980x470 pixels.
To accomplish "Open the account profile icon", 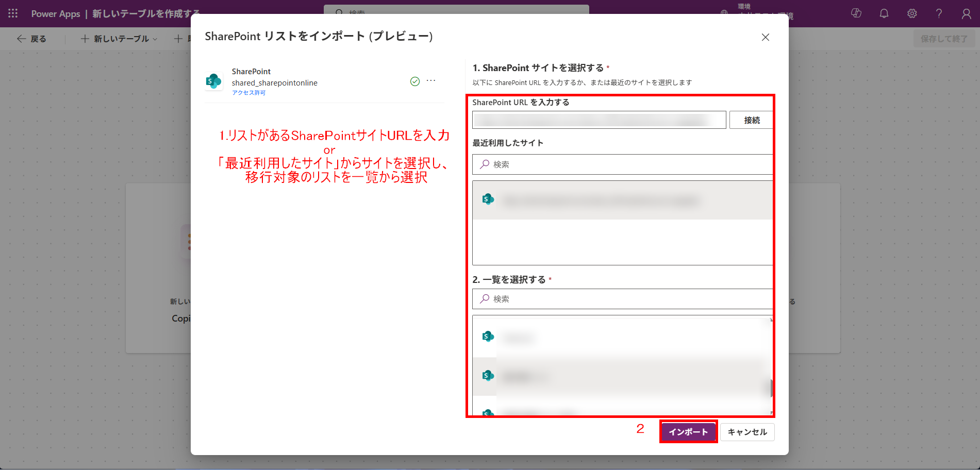I will 967,13.
